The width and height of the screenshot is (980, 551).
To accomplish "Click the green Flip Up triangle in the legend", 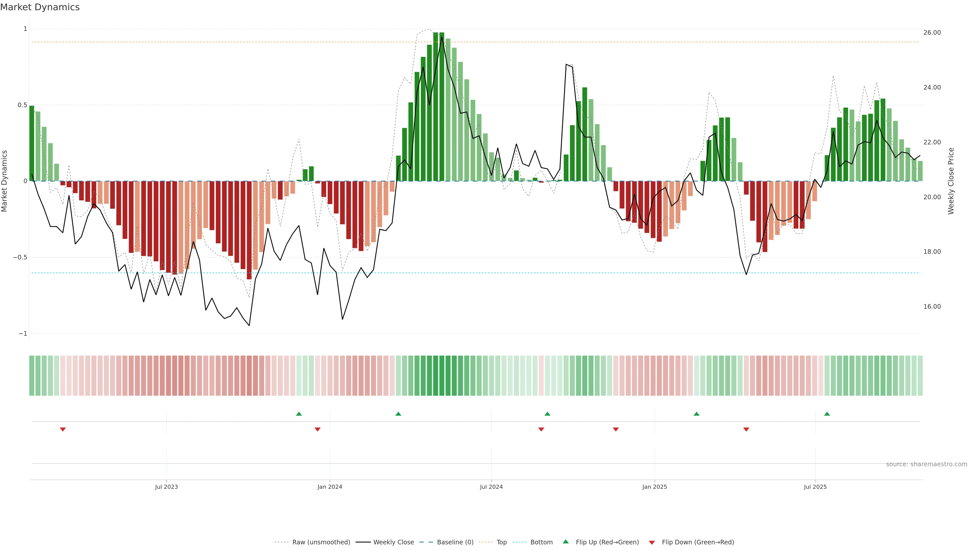I will [x=566, y=542].
